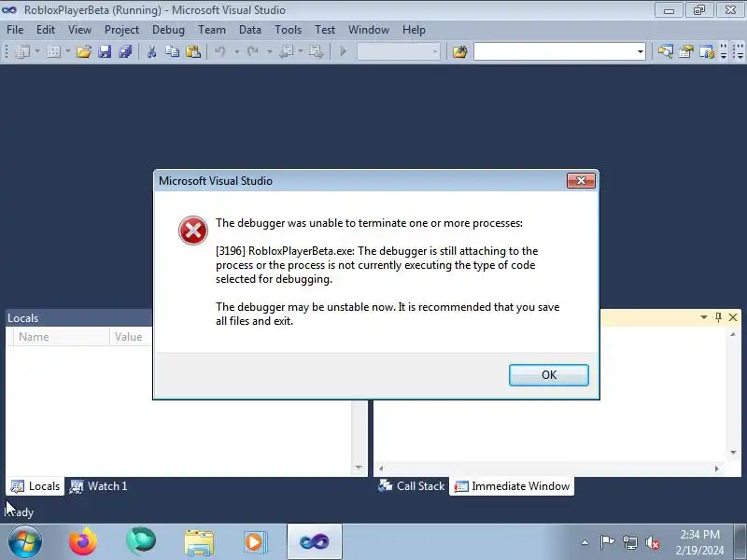This screenshot has height=560, width=747.
Task: Open Windows Media Player taskbar icon
Action: (255, 542)
